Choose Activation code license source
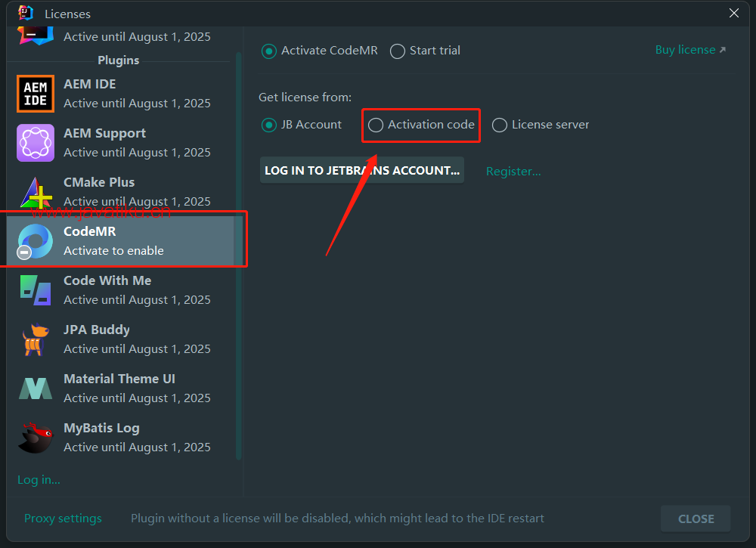This screenshot has width=756, height=548. point(376,125)
